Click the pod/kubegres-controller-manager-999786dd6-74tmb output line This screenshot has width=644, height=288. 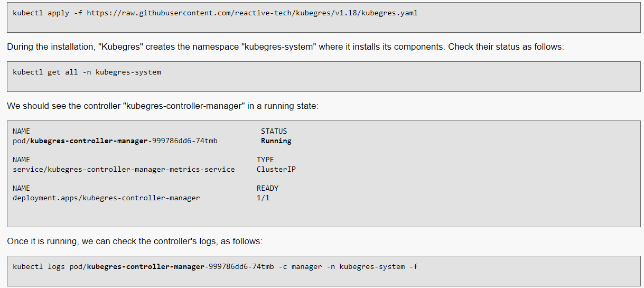coord(115,141)
